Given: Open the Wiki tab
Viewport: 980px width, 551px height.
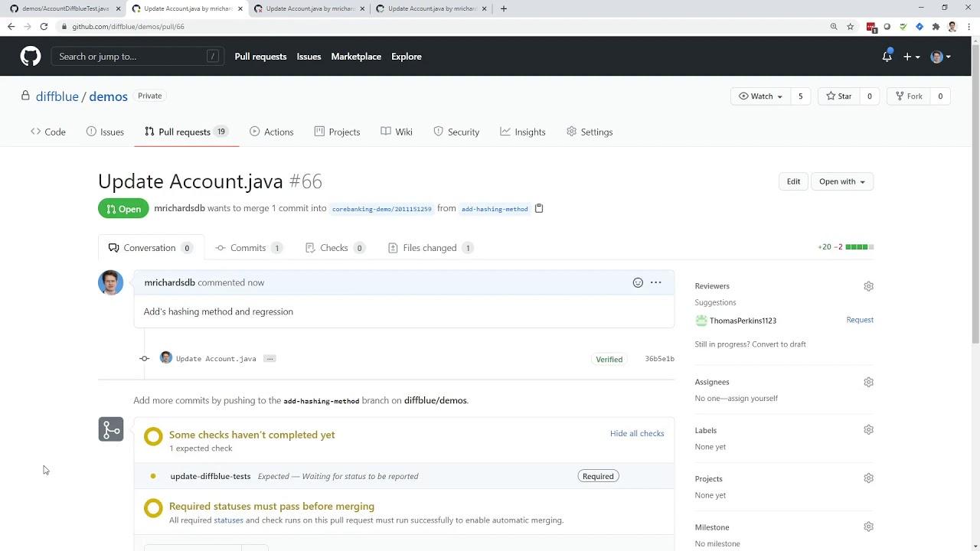Looking at the screenshot, I should tap(397, 132).
